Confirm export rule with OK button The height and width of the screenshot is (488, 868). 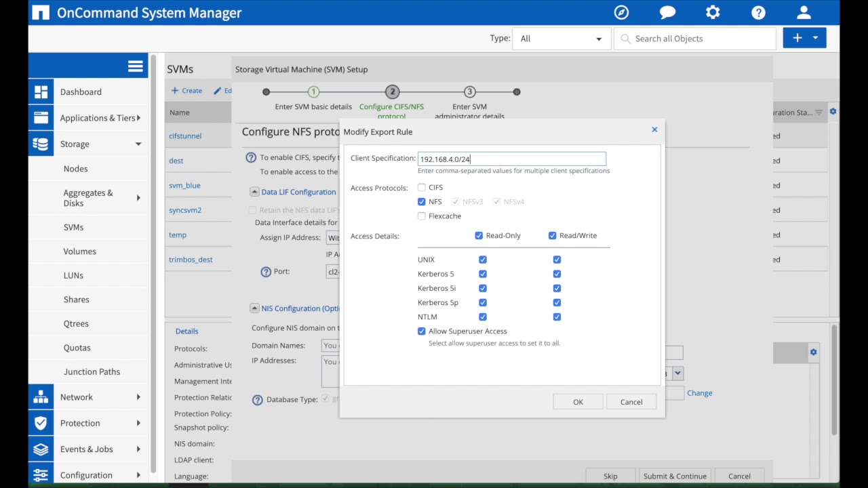(x=578, y=402)
